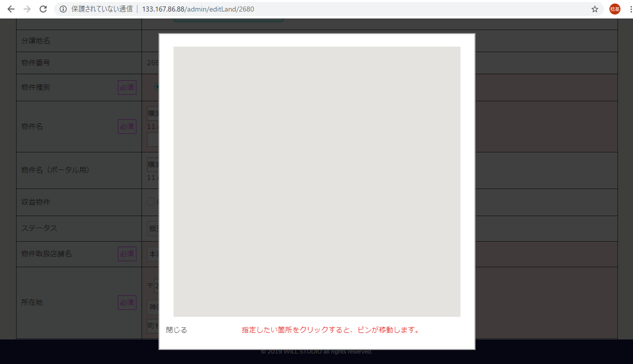Open the ステータス dropdown
The height and width of the screenshot is (364, 633).
click(153, 229)
